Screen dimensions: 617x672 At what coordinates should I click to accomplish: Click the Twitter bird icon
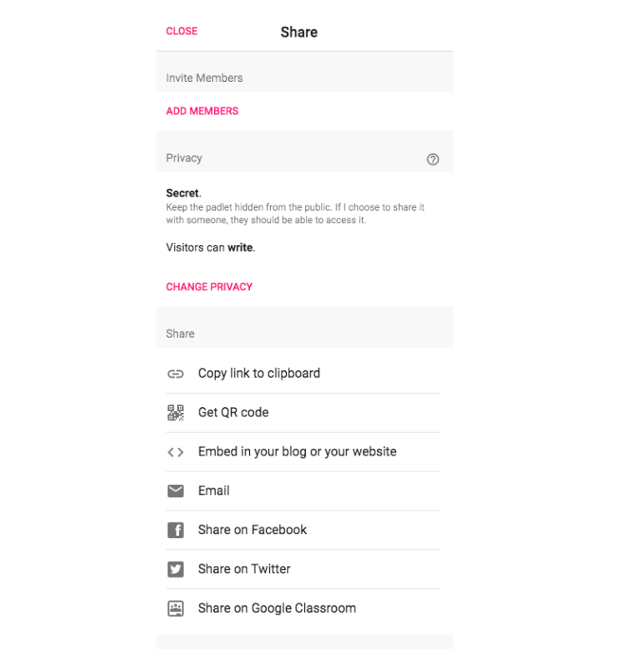tap(176, 569)
